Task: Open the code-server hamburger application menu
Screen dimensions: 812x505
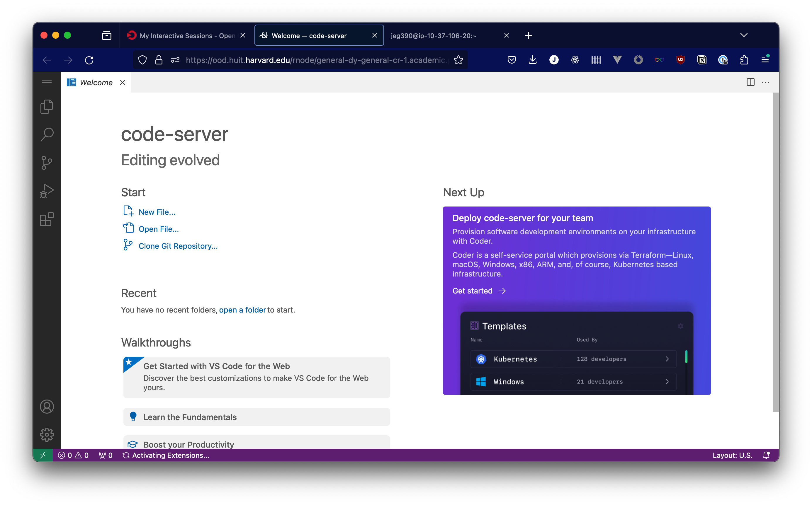Action: [47, 83]
